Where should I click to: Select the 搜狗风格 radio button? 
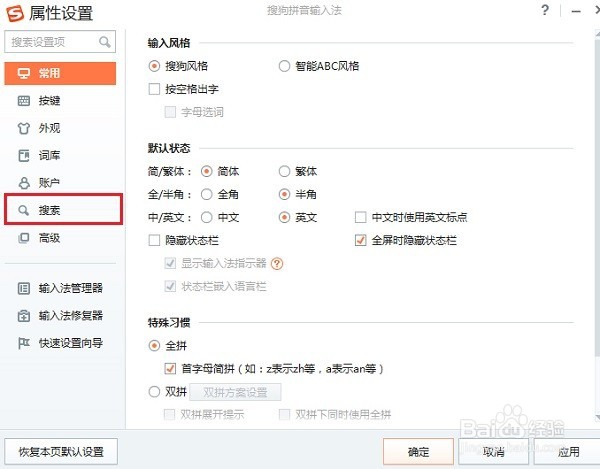coord(154,66)
